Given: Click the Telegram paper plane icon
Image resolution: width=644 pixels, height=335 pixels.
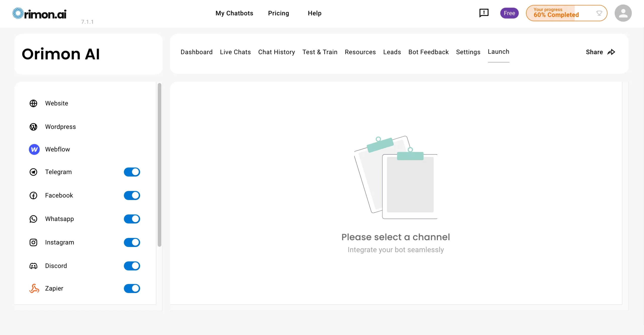Looking at the screenshot, I should tap(33, 172).
